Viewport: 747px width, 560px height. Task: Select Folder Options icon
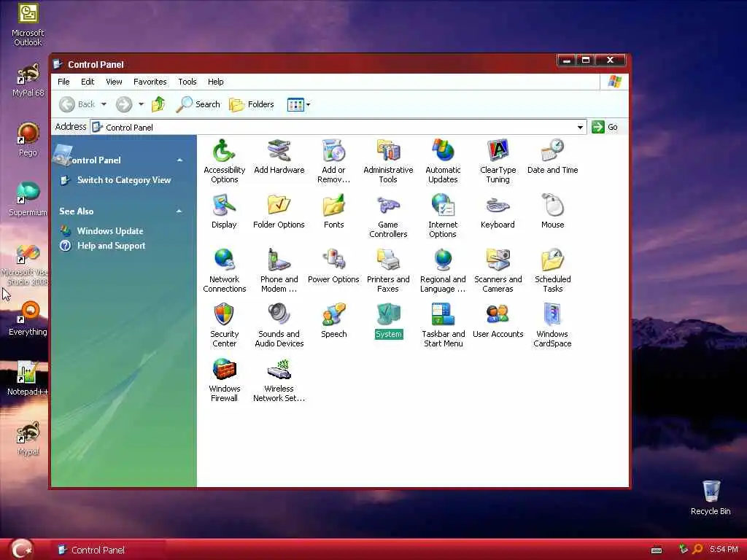point(279,211)
